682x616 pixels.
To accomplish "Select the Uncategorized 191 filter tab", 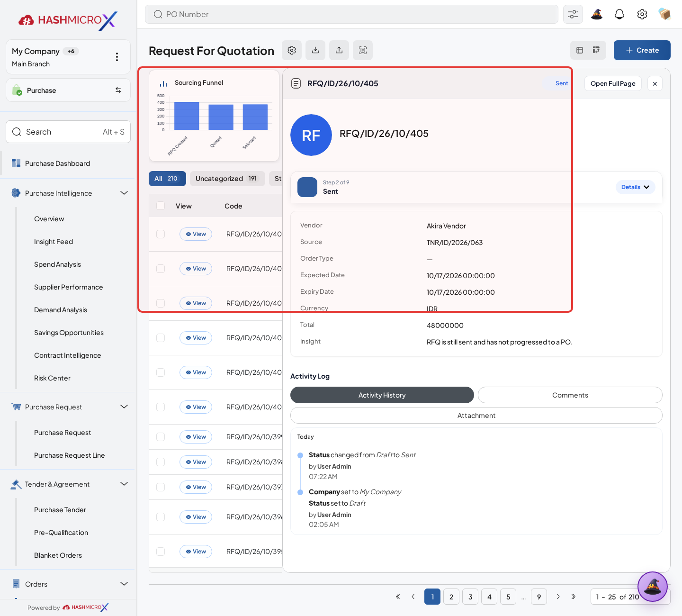I will point(227,179).
